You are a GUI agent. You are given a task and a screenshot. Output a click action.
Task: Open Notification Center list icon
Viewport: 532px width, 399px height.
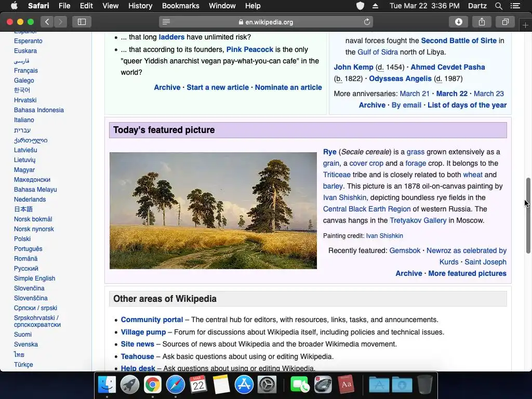tap(515, 6)
